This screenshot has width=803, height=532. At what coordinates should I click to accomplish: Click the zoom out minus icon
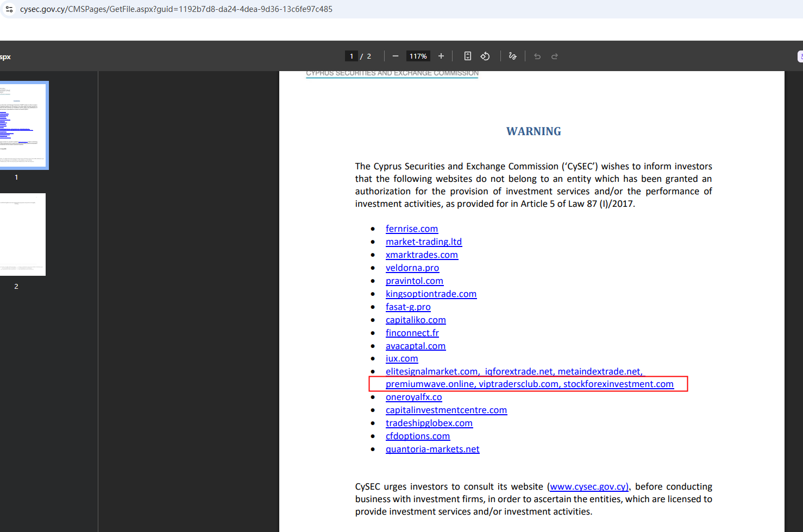pyautogui.click(x=396, y=56)
